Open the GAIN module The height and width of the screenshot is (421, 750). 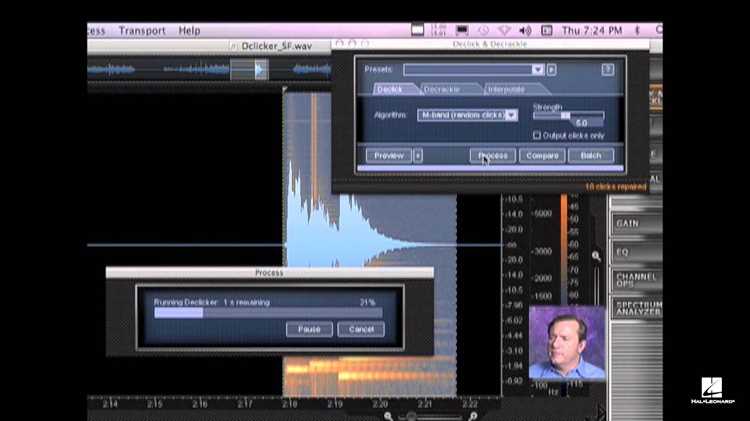tap(637, 223)
